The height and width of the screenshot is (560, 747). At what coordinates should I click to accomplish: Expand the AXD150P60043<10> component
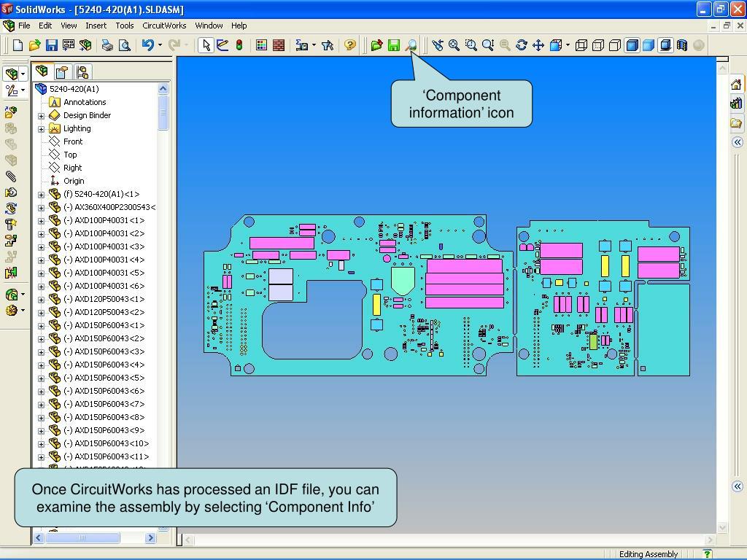[x=41, y=444]
